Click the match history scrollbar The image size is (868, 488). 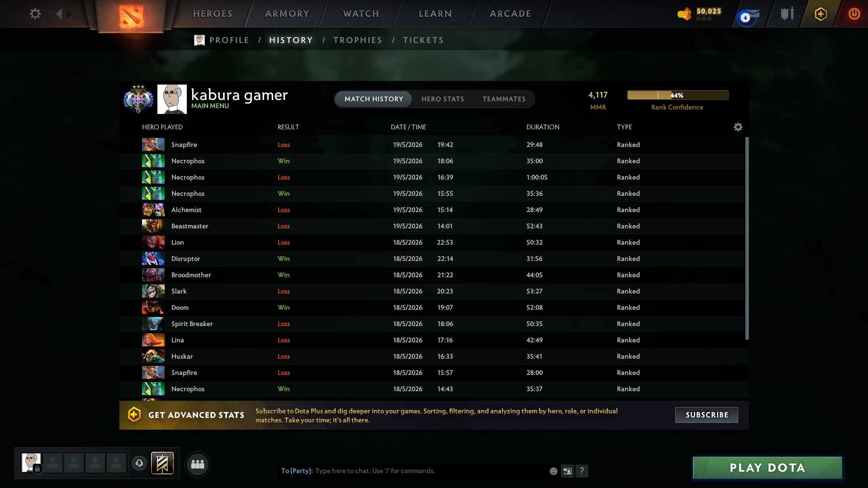(747, 238)
